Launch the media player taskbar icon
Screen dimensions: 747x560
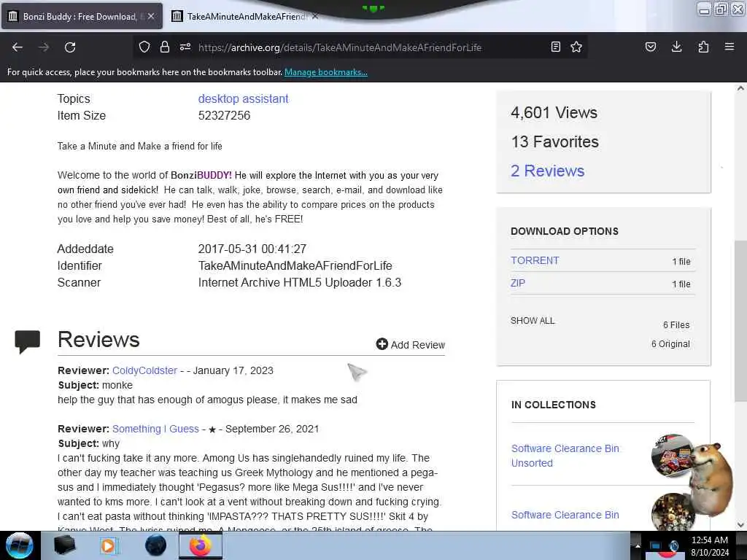[109, 545]
